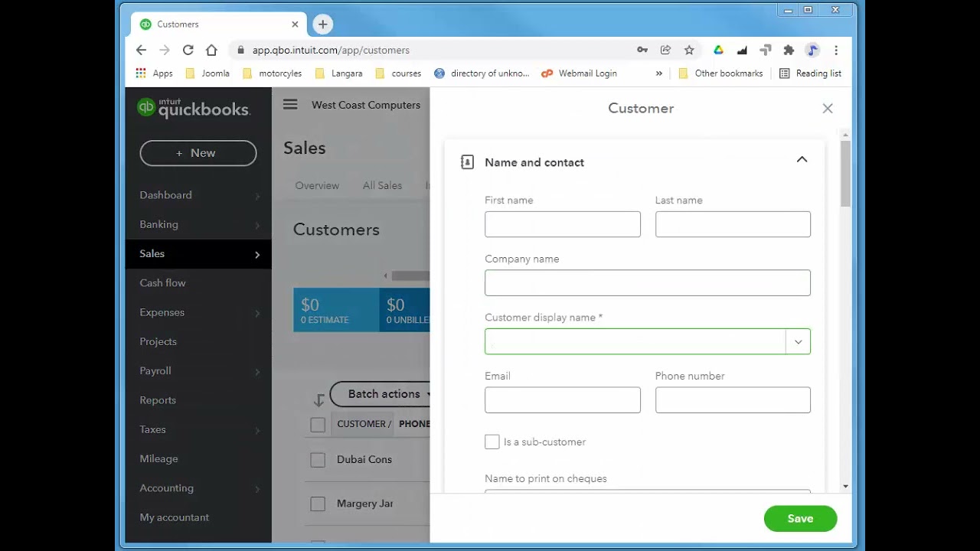Click the First name field
980x551 pixels.
563,224
